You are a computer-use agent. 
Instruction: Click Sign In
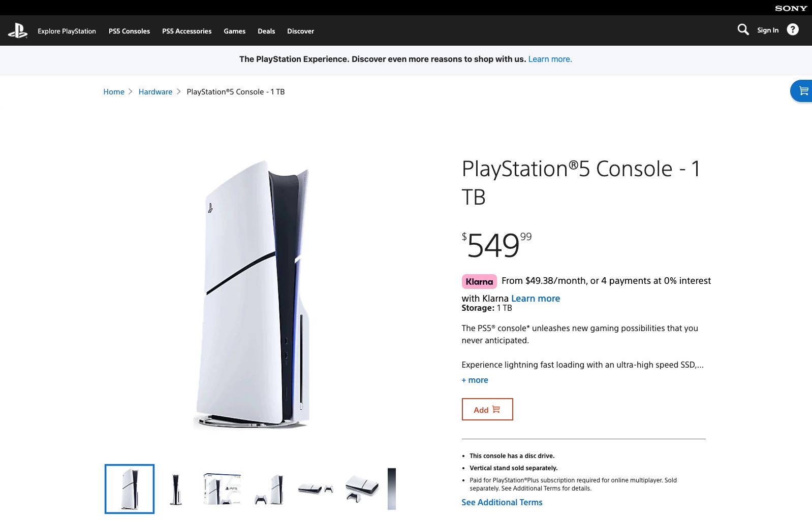point(767,30)
